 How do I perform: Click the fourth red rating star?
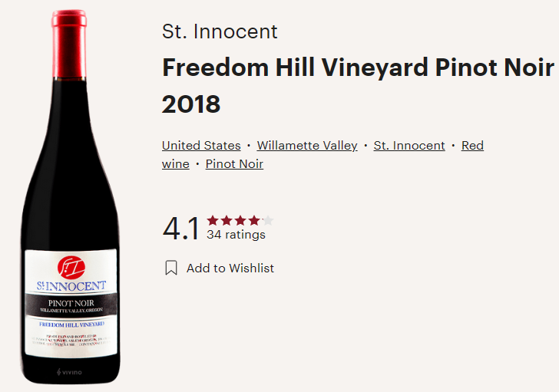coord(254,220)
